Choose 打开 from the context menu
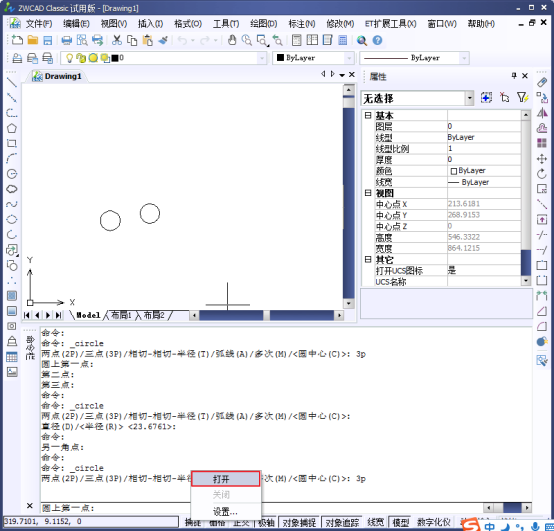The image size is (554, 531). click(x=226, y=479)
